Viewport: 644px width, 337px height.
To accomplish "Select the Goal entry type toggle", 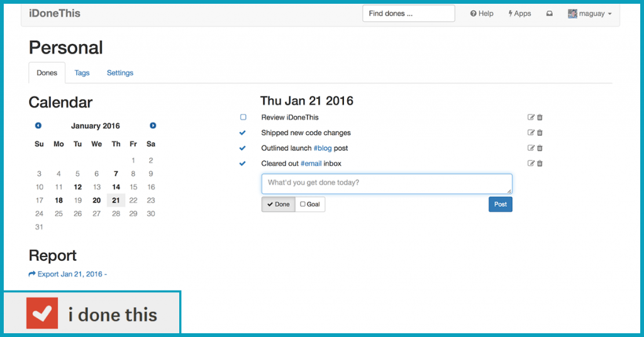I will pyautogui.click(x=310, y=204).
